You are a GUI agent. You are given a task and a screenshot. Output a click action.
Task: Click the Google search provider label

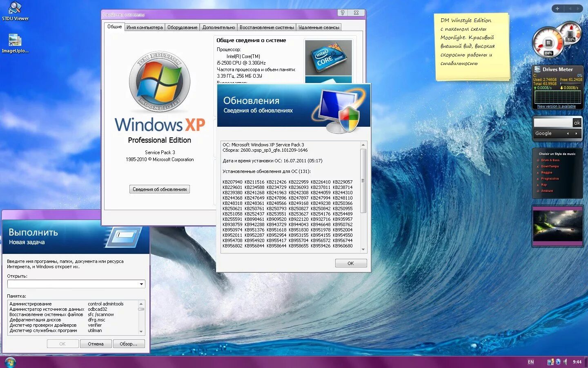click(x=543, y=133)
